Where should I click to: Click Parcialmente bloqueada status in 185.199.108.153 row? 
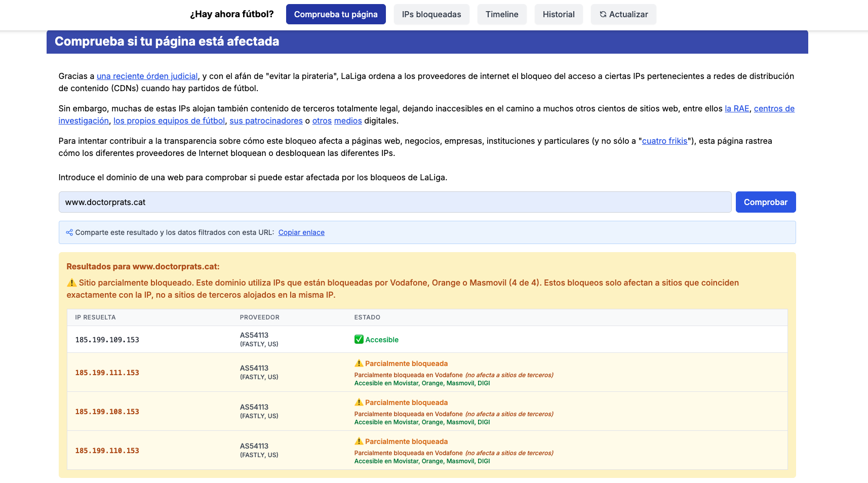click(x=406, y=402)
